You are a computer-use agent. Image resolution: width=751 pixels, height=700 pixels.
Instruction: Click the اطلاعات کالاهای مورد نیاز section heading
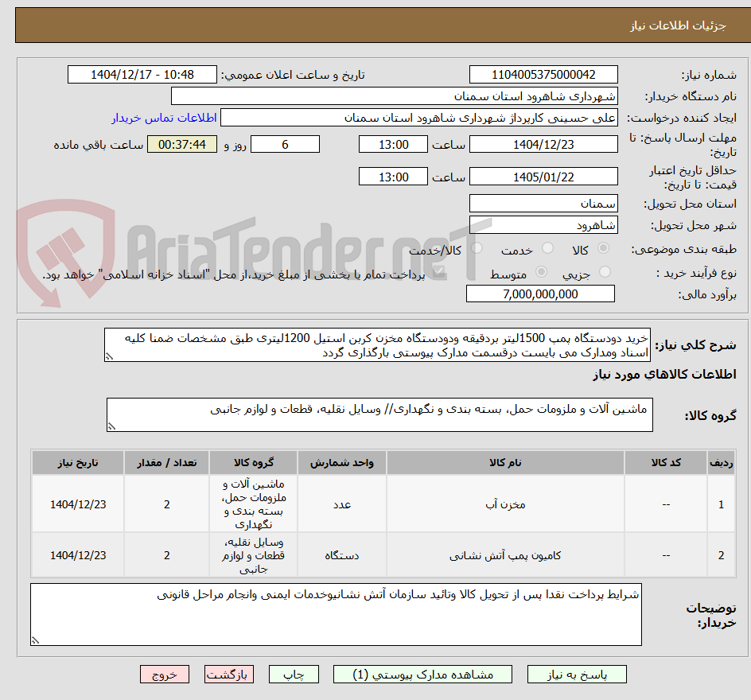pyautogui.click(x=664, y=375)
